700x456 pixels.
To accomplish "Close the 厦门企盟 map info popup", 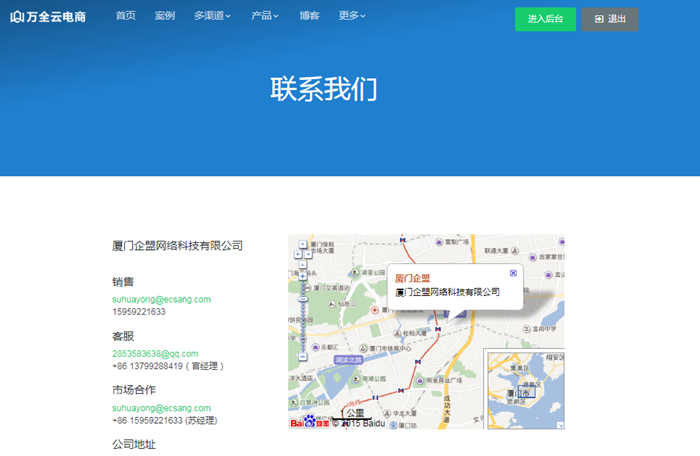I will (513, 273).
